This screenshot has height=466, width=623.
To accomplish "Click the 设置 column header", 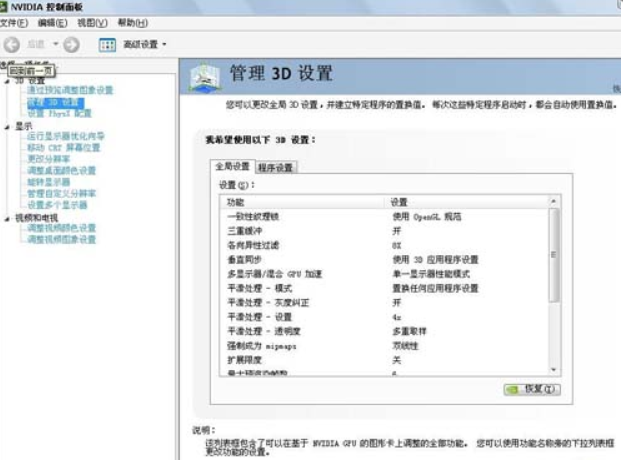I will (466, 202).
